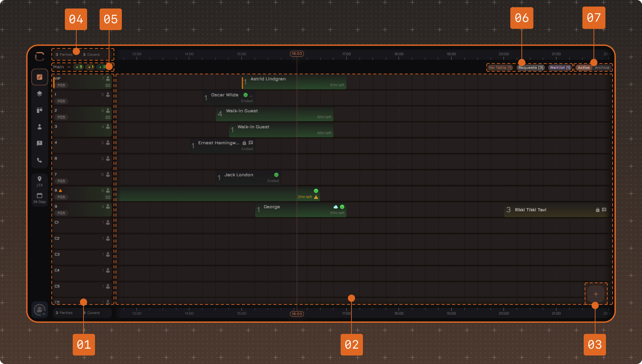Image resolution: width=642 pixels, height=364 pixels.
Task: Open Astrid Lindgren reservation block
Action: (294, 82)
